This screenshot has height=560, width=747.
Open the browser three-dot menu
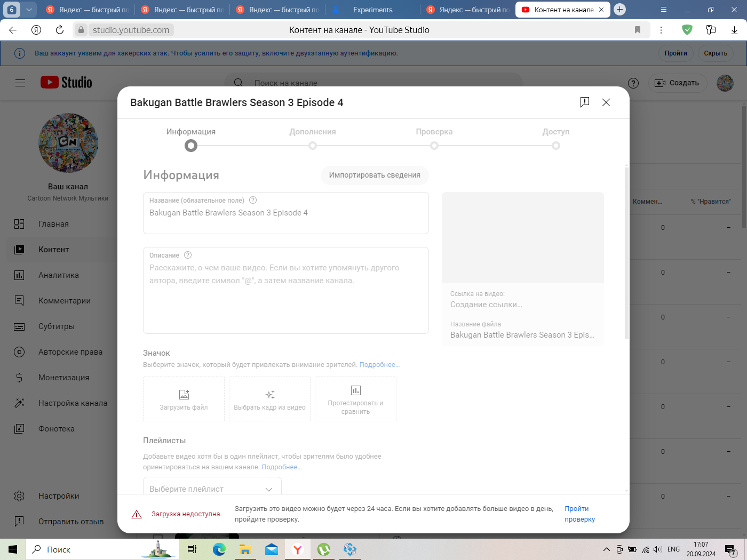[661, 30]
